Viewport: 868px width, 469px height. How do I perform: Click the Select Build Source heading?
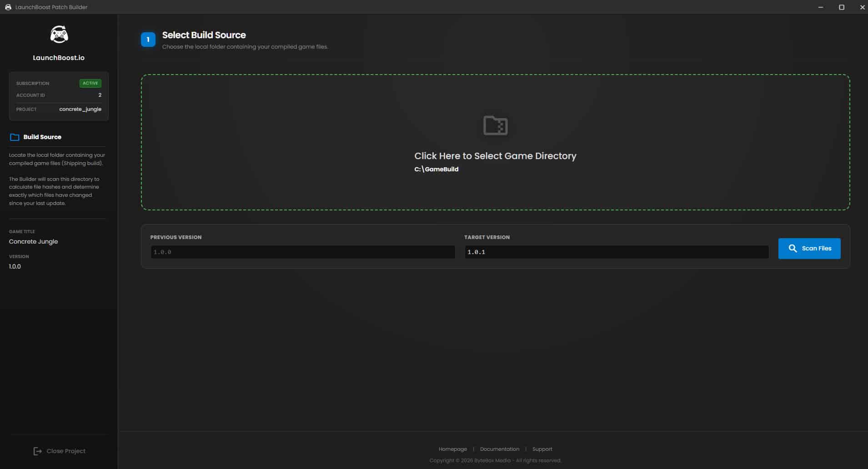pos(204,35)
